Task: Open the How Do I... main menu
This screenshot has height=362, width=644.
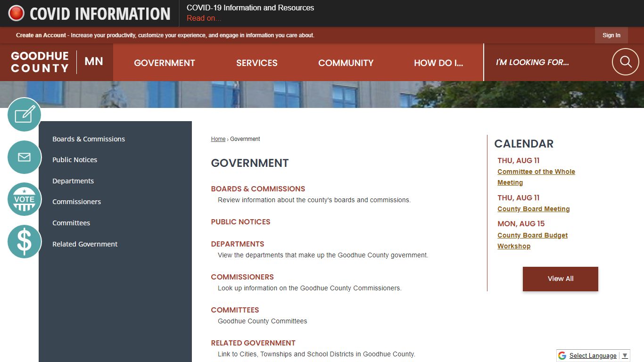Action: point(438,63)
